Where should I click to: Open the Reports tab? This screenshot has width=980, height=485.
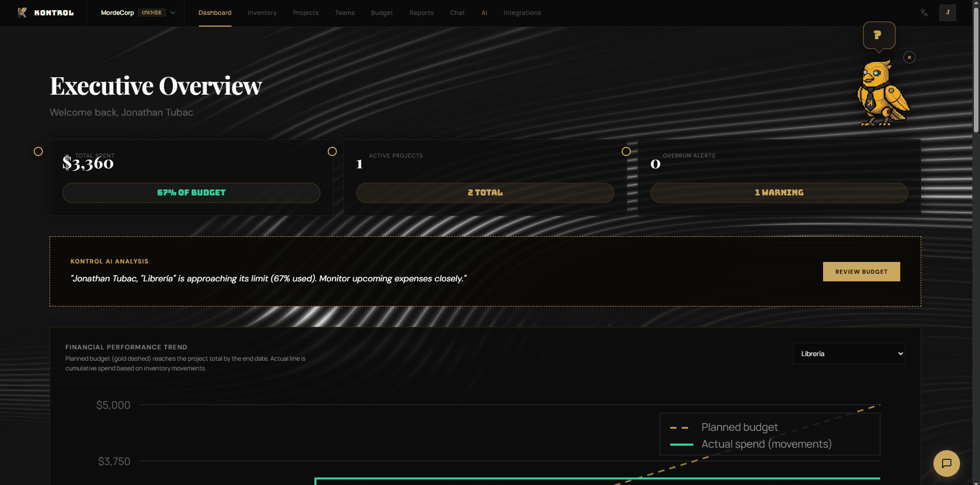click(x=421, y=13)
